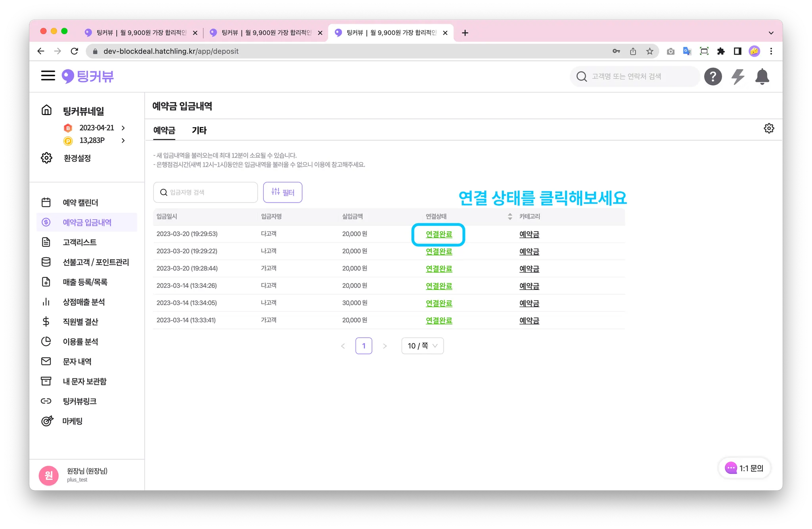This screenshot has height=529, width=812.
Task: Click the lightning bolt icon
Action: tap(737, 76)
